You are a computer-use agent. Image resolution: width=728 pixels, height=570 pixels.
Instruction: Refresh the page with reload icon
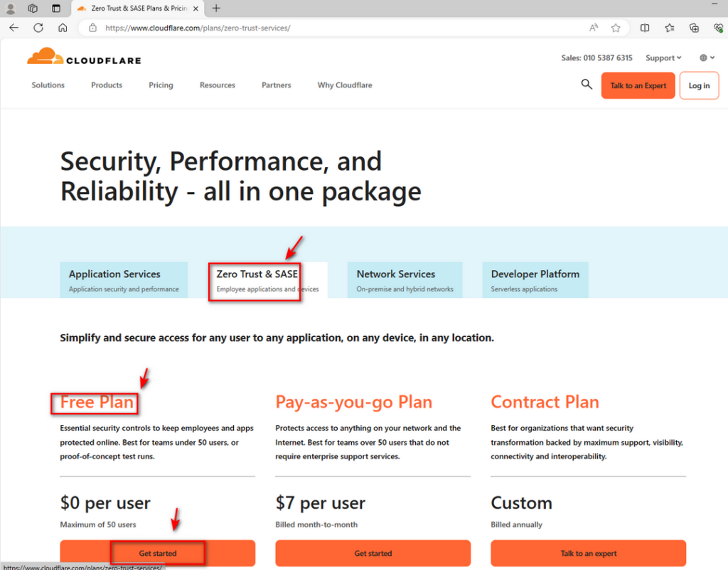point(38,28)
